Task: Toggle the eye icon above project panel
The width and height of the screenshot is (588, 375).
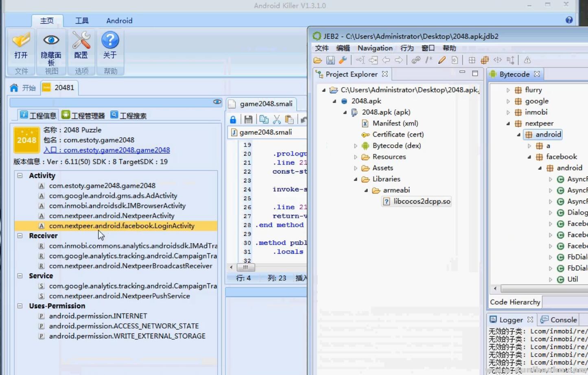Action: (217, 102)
